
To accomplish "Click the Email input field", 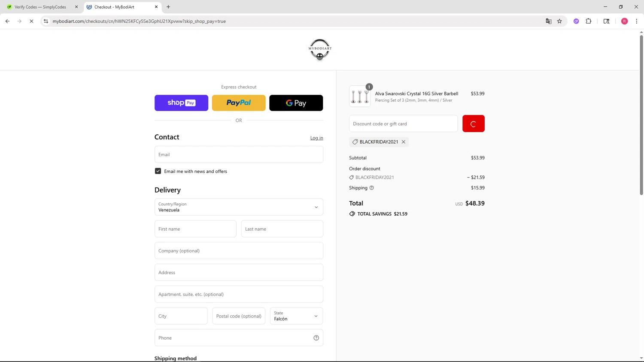I will pos(239,154).
